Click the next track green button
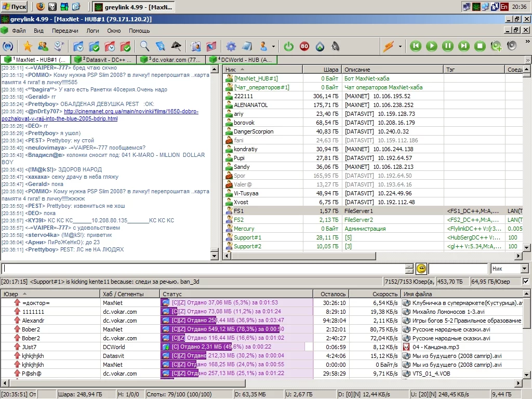Image resolution: width=532 pixels, height=399 pixels. tap(464, 46)
